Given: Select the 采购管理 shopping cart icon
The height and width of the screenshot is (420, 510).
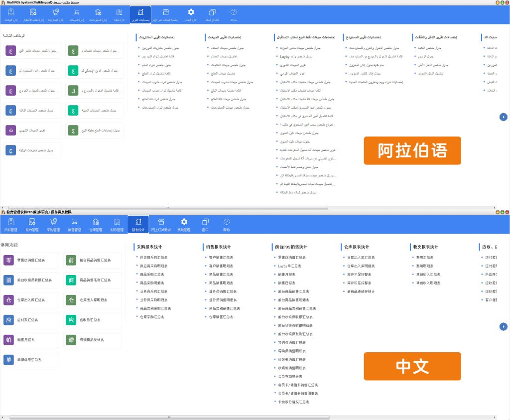Looking at the screenshot, I should coord(53,225).
